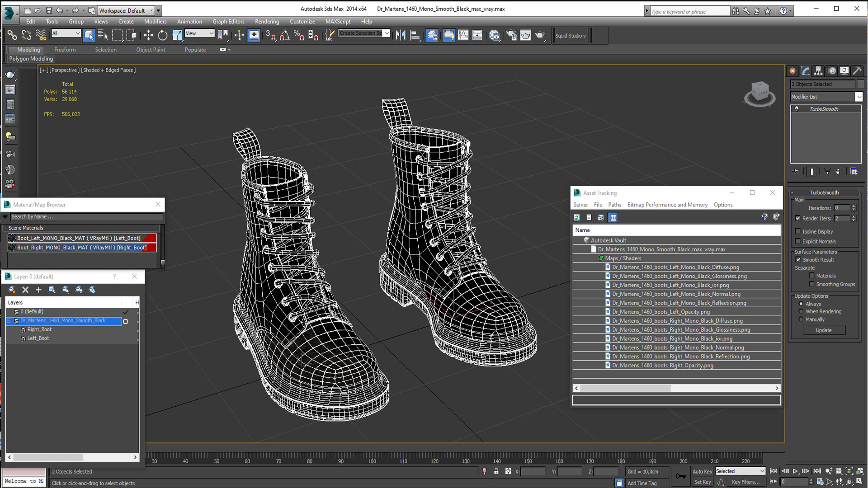Select the Always update option
Image resolution: width=868 pixels, height=488 pixels.
[x=801, y=304]
